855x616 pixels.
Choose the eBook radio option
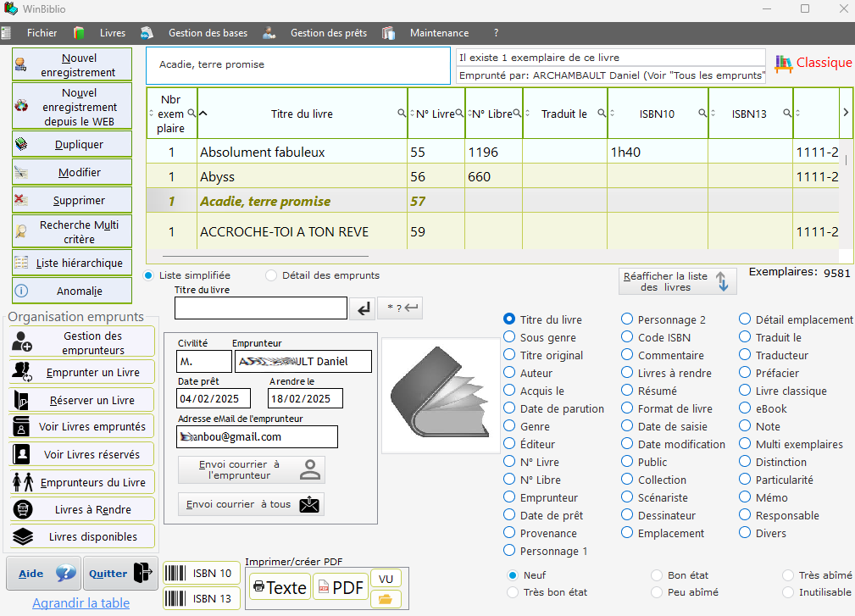tap(745, 409)
